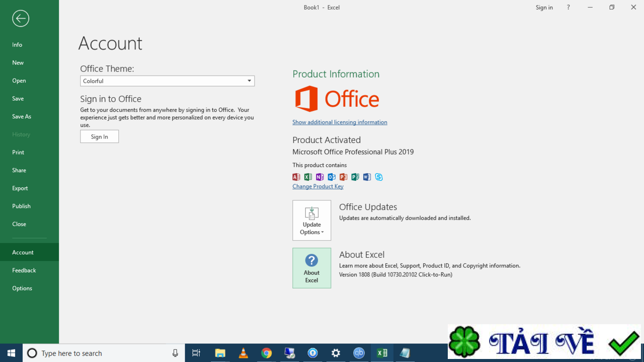Click the Change Product Key link
This screenshot has width=644, height=362.
(x=317, y=186)
